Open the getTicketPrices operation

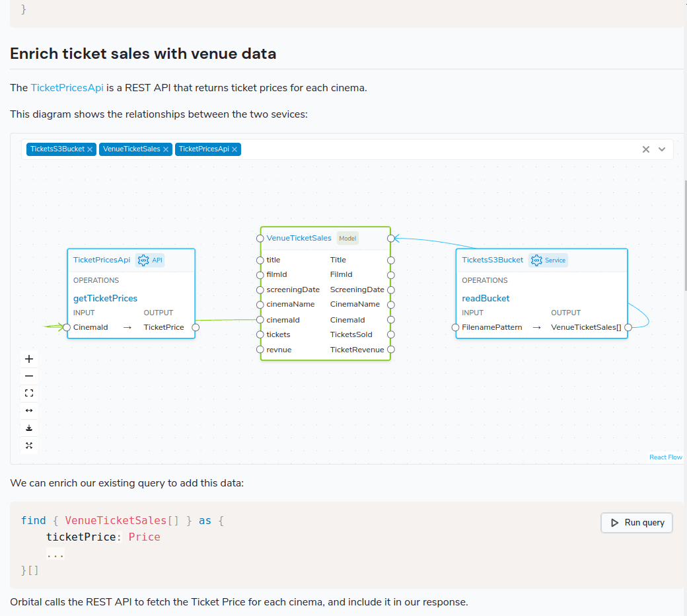click(105, 298)
